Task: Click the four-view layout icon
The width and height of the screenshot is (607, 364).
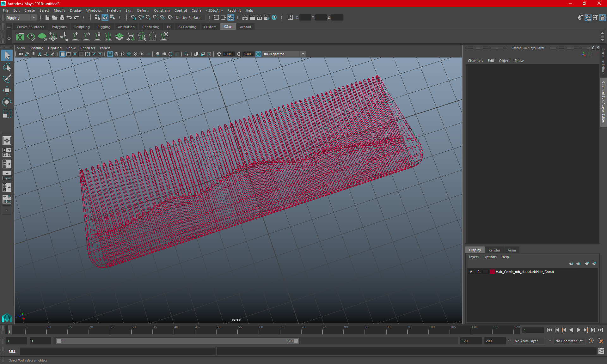Action: point(7,152)
